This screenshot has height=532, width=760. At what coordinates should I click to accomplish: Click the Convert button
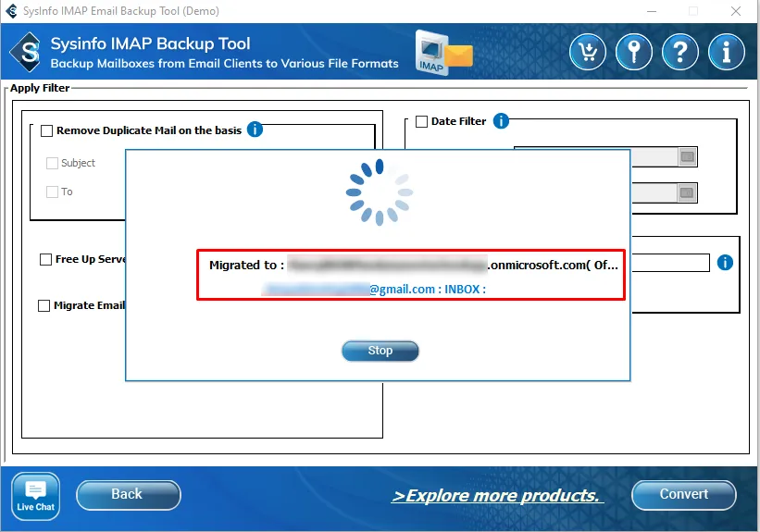click(683, 495)
